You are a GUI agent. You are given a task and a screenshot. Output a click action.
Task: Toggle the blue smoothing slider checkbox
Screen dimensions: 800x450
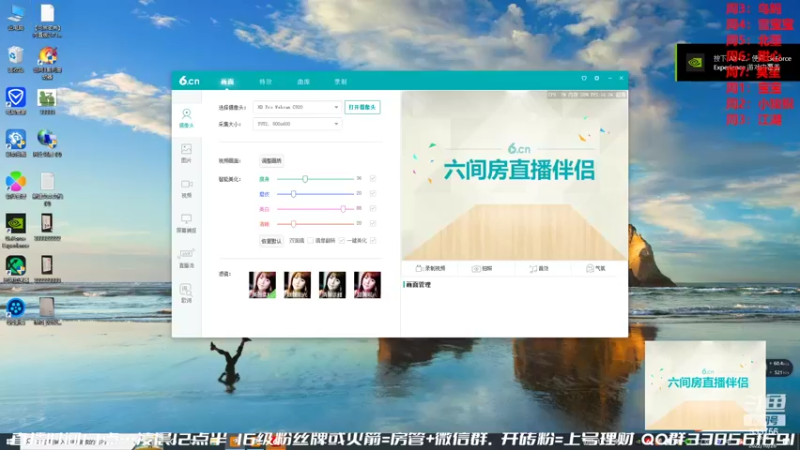(x=373, y=193)
